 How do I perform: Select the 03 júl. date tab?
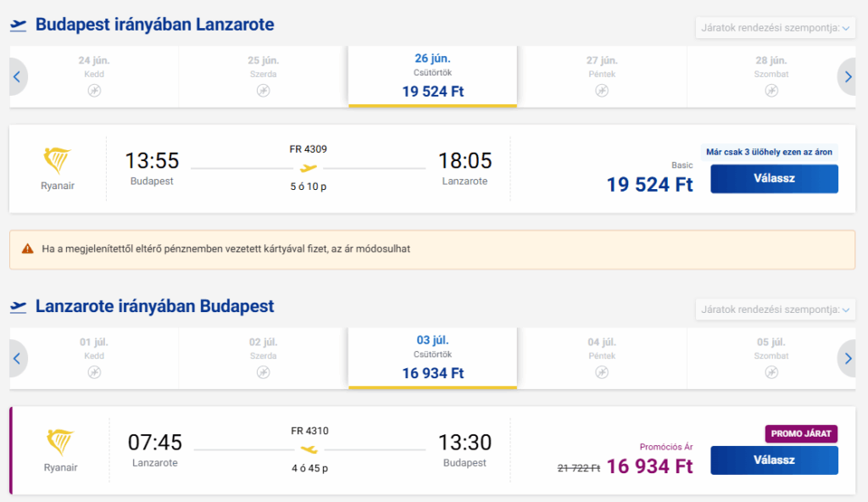[432, 359]
